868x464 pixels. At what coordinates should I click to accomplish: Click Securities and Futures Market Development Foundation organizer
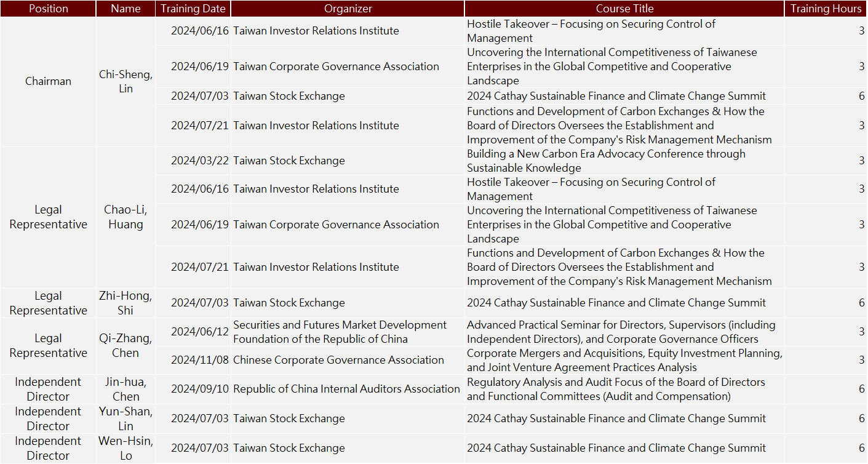(x=340, y=332)
